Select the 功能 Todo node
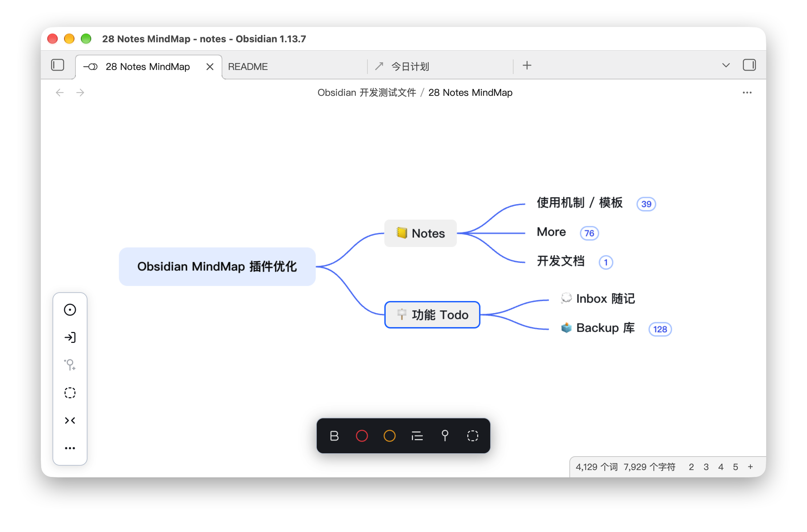This screenshot has height=532, width=807. (432, 315)
